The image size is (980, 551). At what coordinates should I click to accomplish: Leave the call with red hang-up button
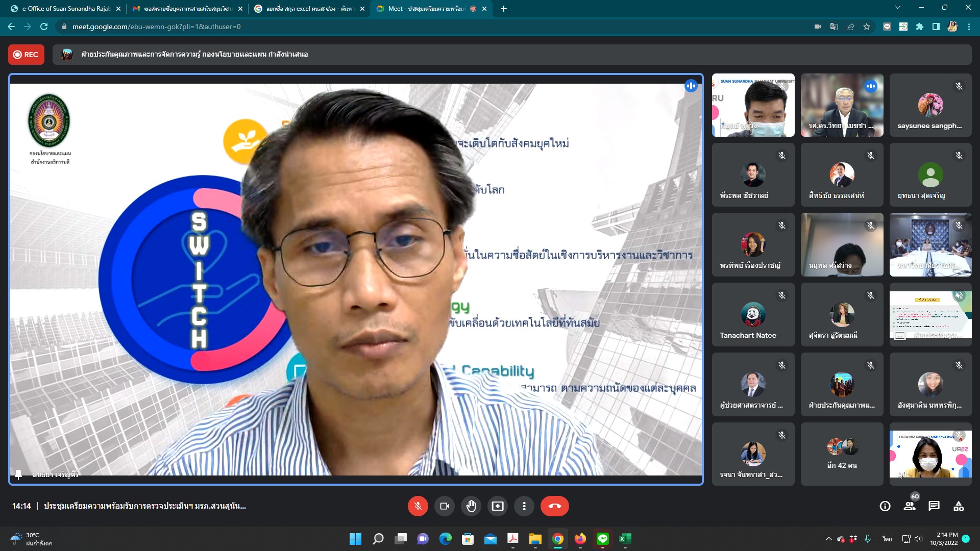pos(554,506)
